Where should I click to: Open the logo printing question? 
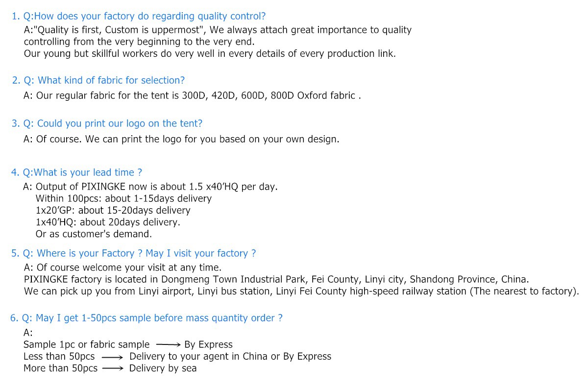(107, 123)
